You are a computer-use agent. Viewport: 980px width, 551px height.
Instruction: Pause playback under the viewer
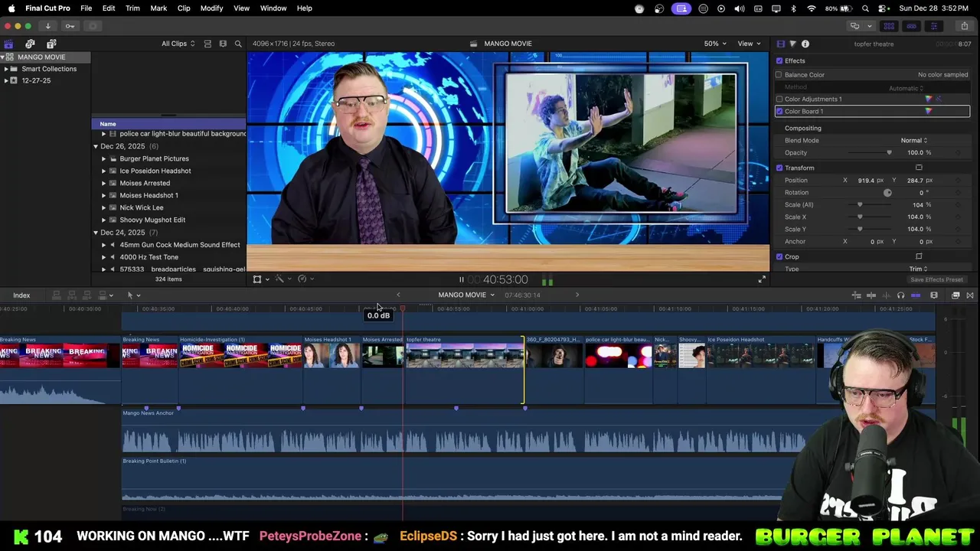click(461, 280)
